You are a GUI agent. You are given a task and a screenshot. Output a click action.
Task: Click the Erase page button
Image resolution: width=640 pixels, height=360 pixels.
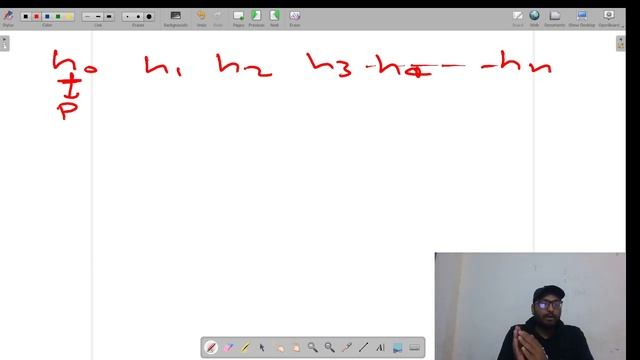(295, 18)
